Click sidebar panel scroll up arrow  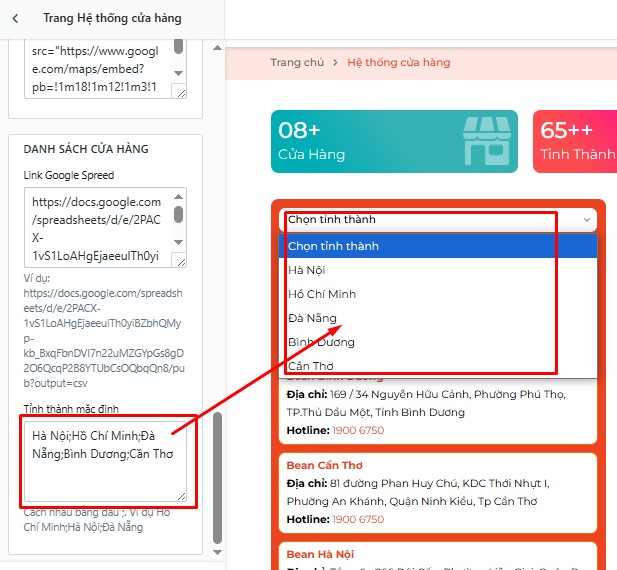click(x=217, y=48)
